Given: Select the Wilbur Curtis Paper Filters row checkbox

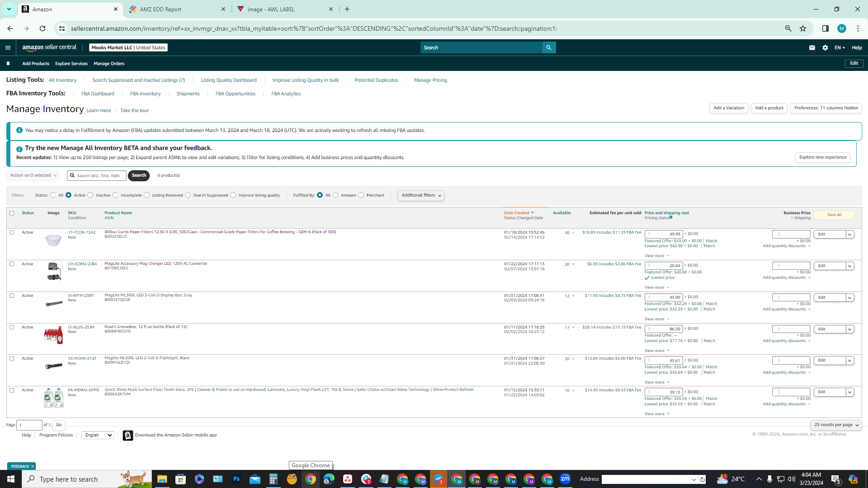Looking at the screenshot, I should pyautogui.click(x=12, y=233).
